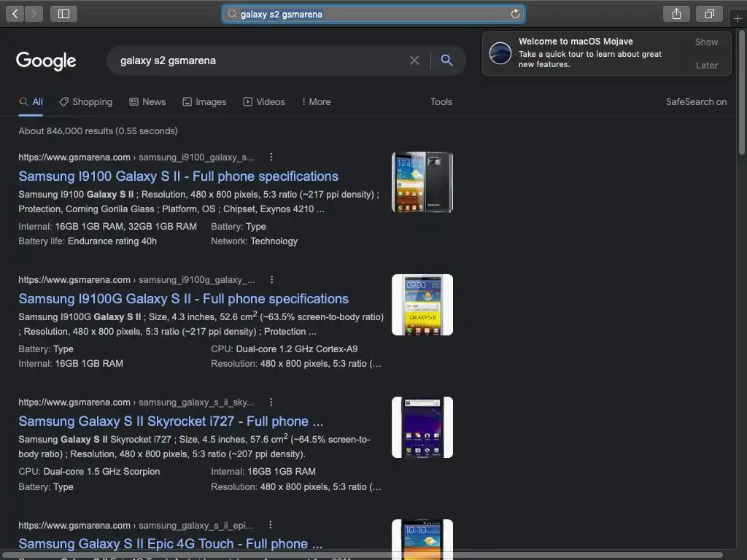Click the blue magnifier search button
The image size is (747, 560).
point(446,60)
